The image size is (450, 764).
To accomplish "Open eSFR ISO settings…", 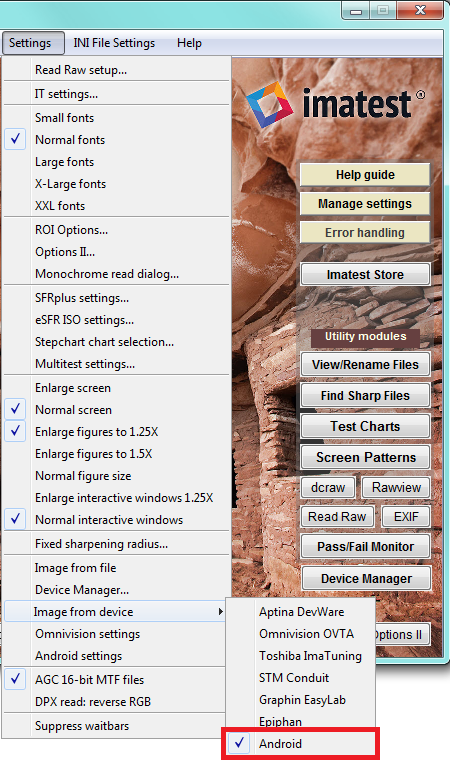I will (x=117, y=320).
